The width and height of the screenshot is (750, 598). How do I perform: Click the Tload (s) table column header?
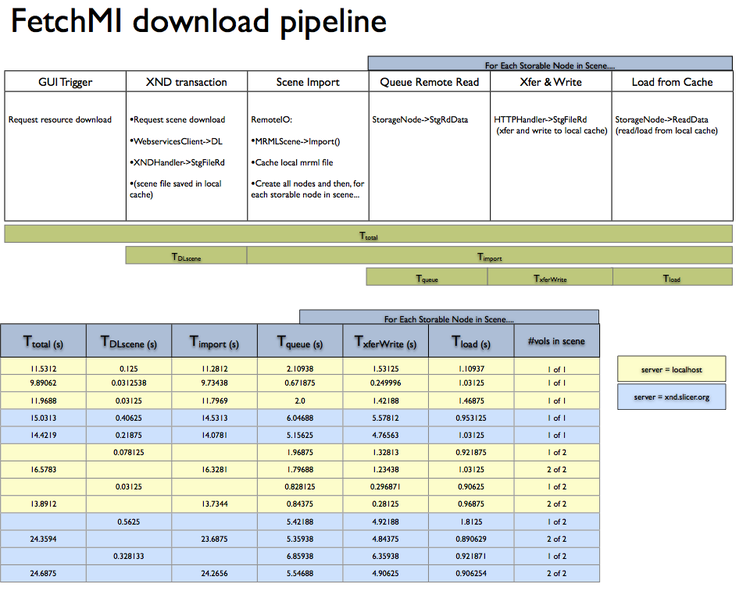pos(471,342)
